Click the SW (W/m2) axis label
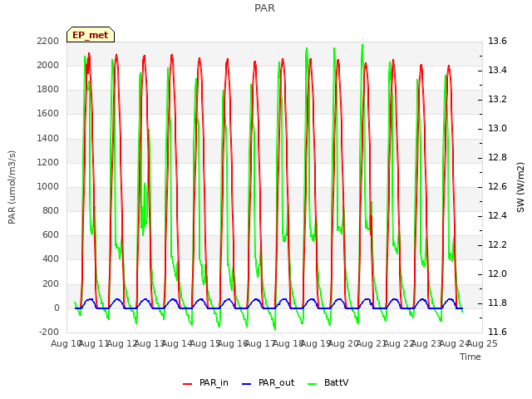 click(x=520, y=187)
